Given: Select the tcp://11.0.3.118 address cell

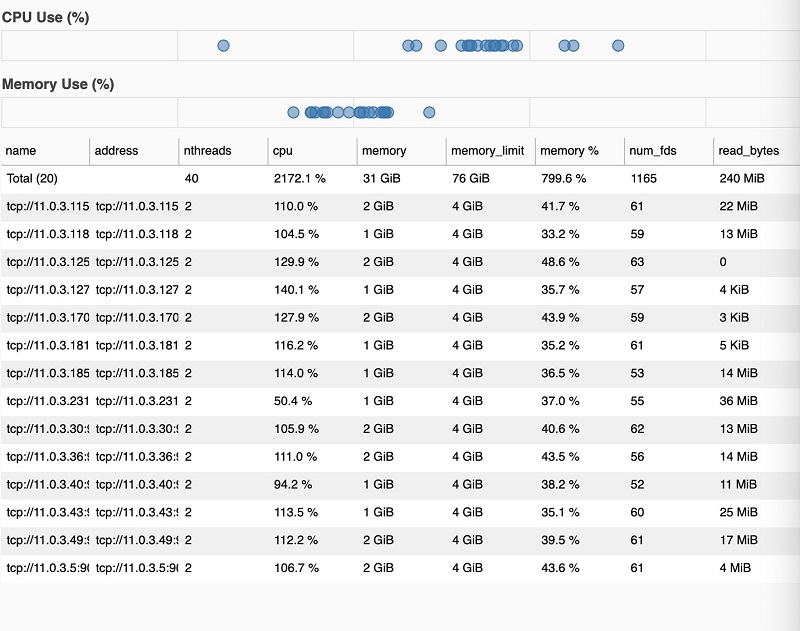Looking at the screenshot, I should [137, 234].
